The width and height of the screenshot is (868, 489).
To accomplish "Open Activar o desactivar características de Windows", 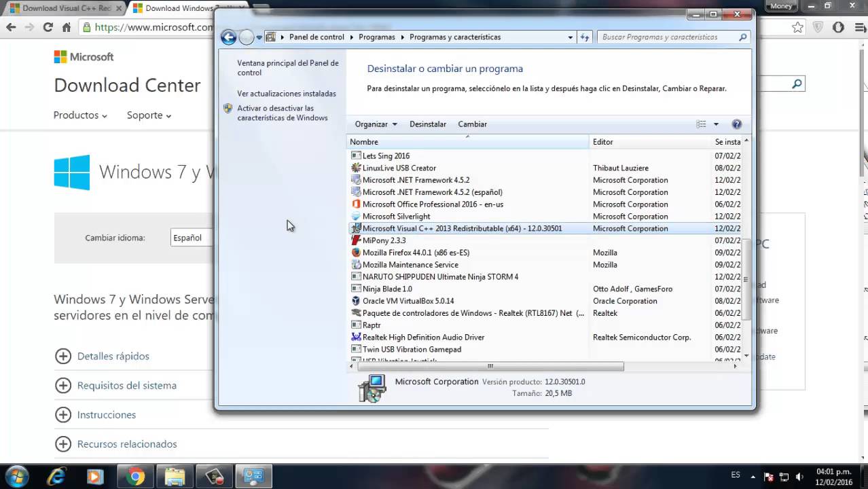I will point(283,113).
